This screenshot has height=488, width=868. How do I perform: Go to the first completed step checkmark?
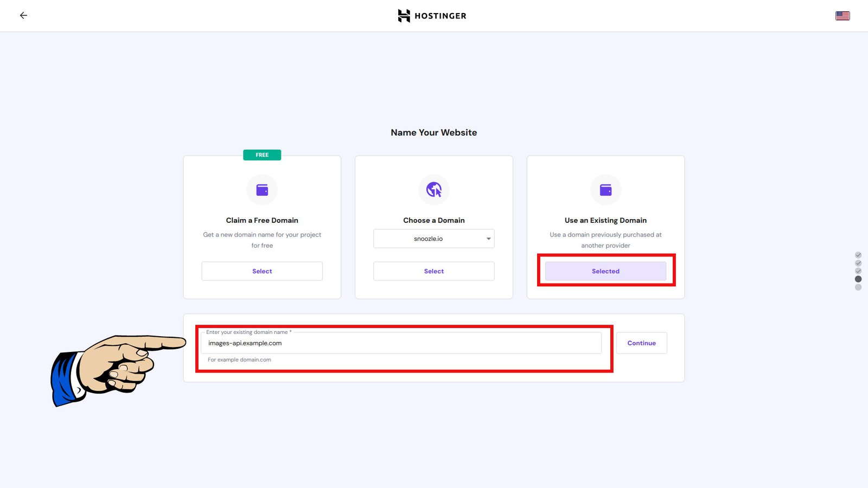[858, 255]
